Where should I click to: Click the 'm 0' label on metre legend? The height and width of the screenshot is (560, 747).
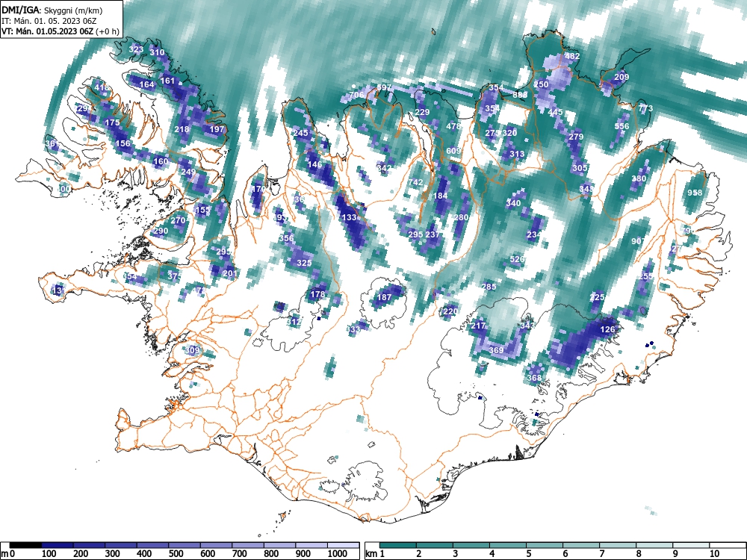[x=6, y=554]
